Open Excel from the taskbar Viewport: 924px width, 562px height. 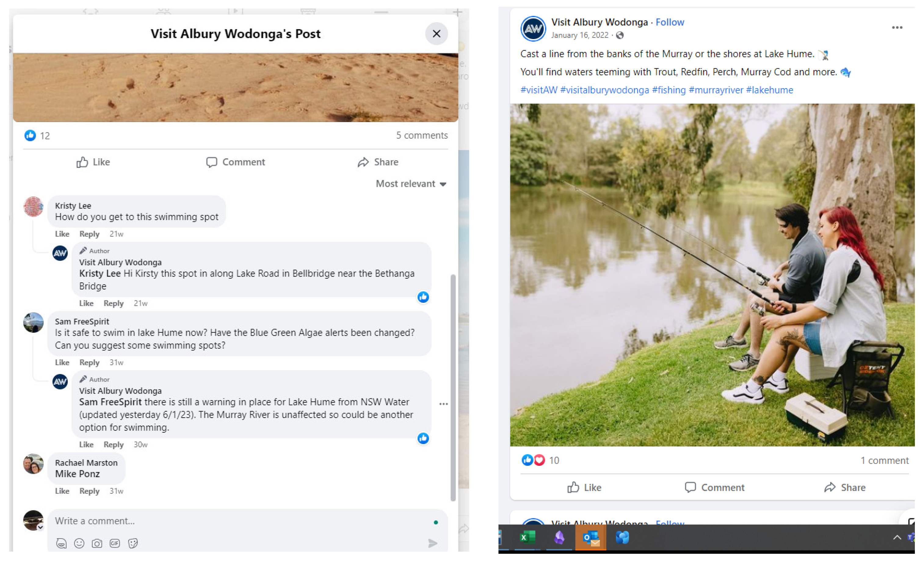tap(527, 538)
